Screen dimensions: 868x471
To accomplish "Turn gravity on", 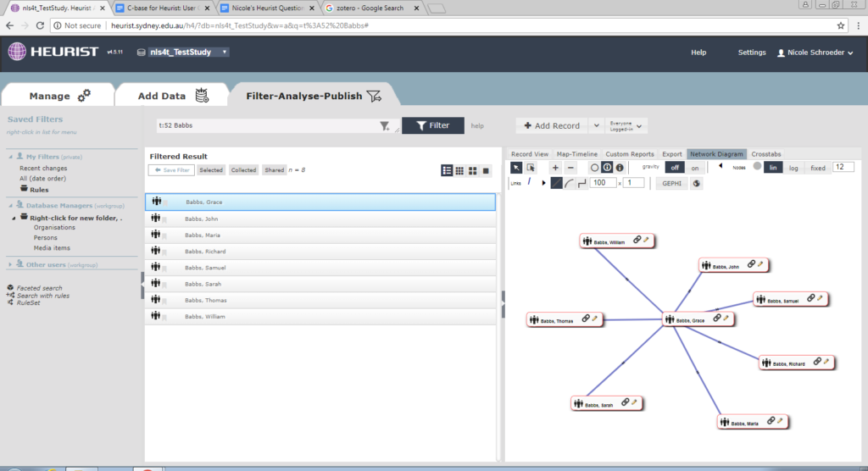I will click(x=696, y=168).
